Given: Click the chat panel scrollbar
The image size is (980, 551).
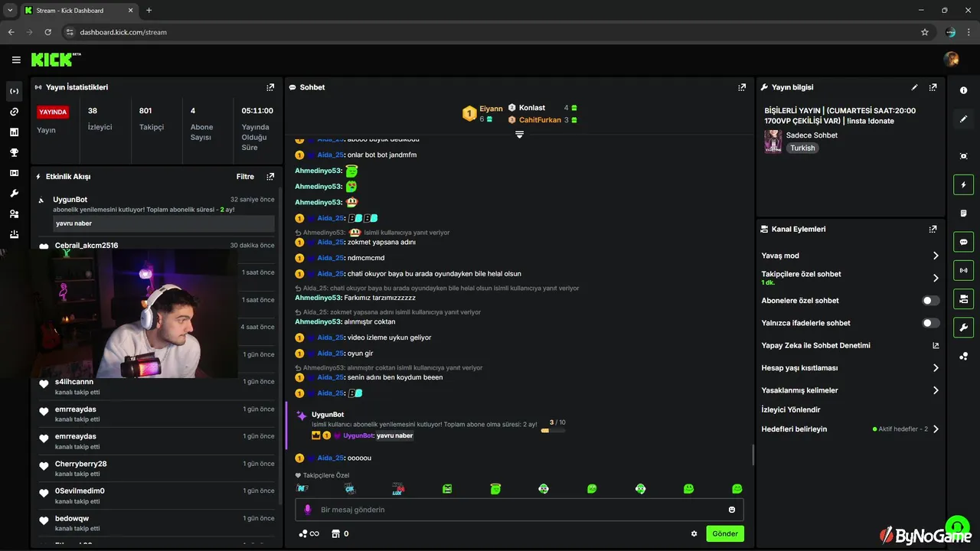Looking at the screenshot, I should [753, 455].
